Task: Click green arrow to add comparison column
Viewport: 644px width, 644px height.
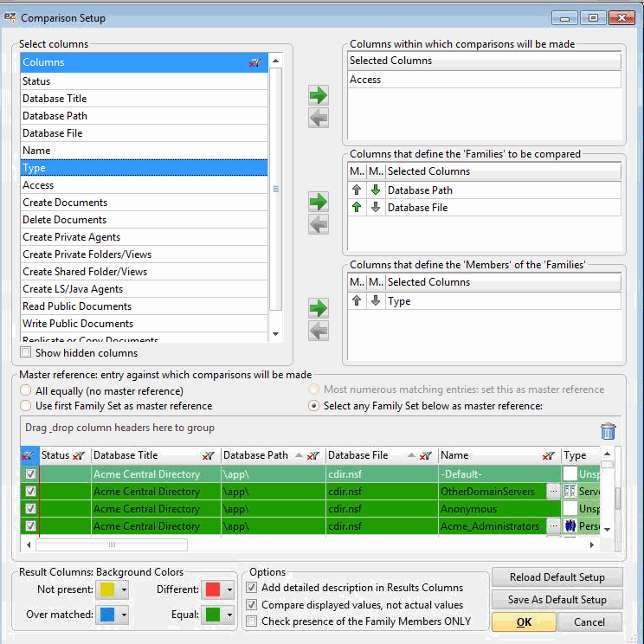Action: click(x=319, y=95)
